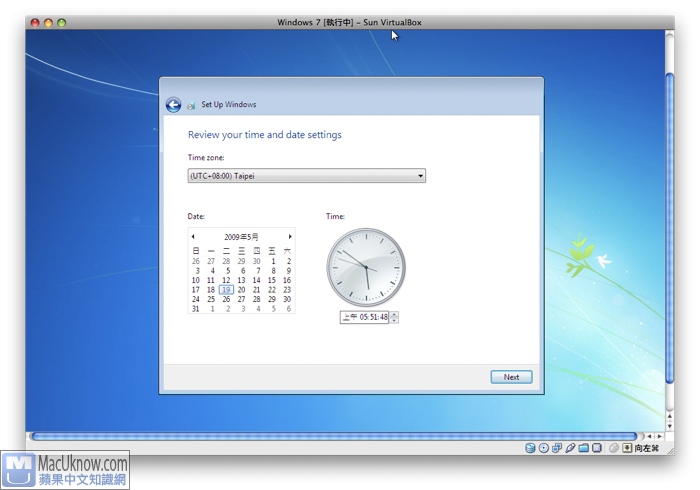Go to previous month in the calendar
The height and width of the screenshot is (490, 700).
(193, 237)
